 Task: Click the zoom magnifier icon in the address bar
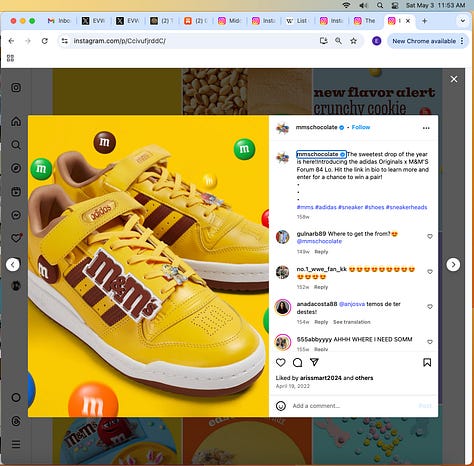[338, 41]
